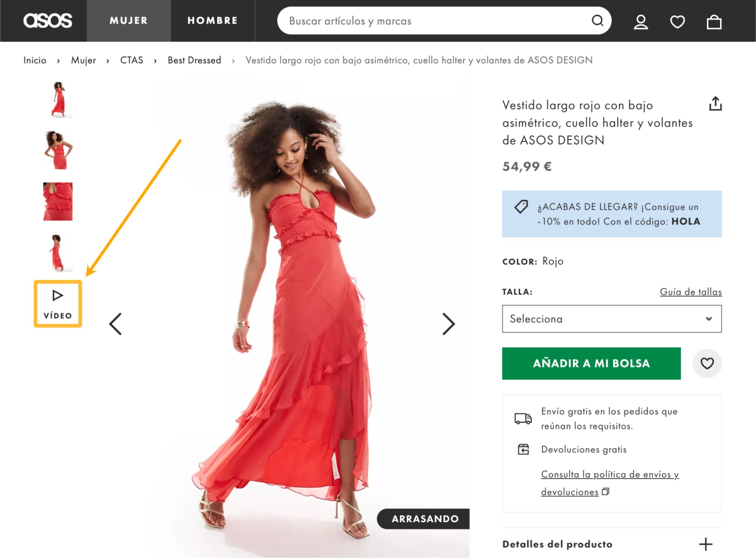Click Añadir a mi bolsa
Image resolution: width=756 pixels, height=560 pixels.
tap(591, 364)
